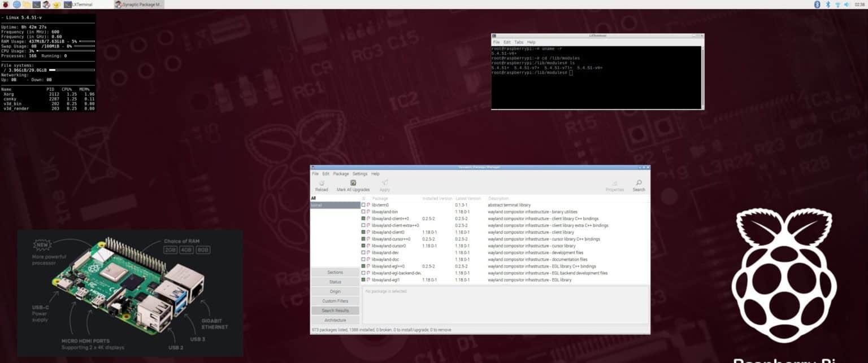Viewport: 868px width, 363px height.
Task: Toggle the libwayland-client0 package checkbox
Action: tap(363, 232)
